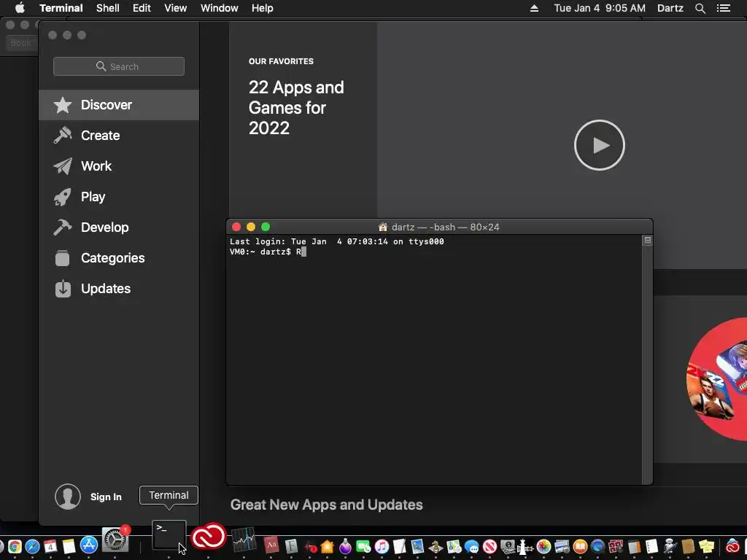The width and height of the screenshot is (747, 560).
Task: Launch Automator from the Dock
Action: [x=670, y=547]
